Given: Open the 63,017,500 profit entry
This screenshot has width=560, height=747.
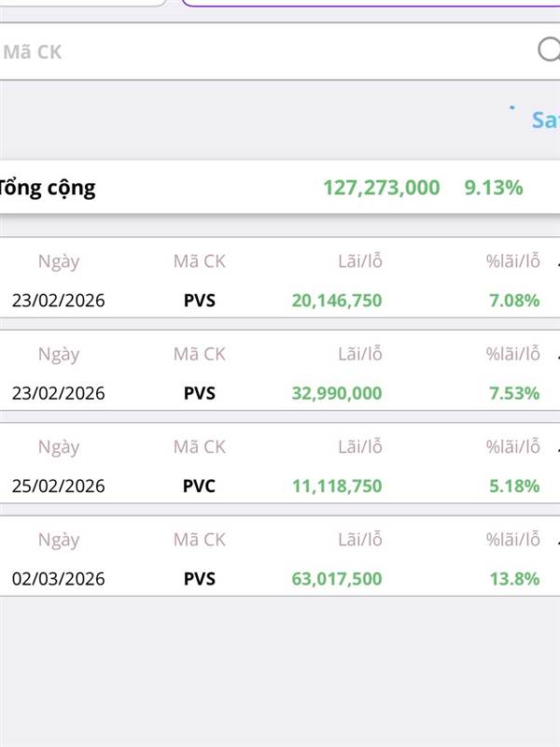Looking at the screenshot, I should (336, 579).
